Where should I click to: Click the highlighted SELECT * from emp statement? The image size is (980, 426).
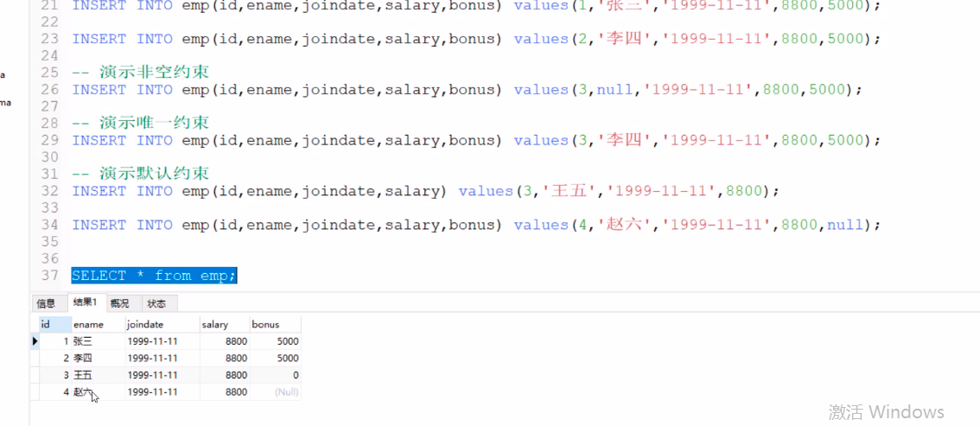[x=154, y=276]
